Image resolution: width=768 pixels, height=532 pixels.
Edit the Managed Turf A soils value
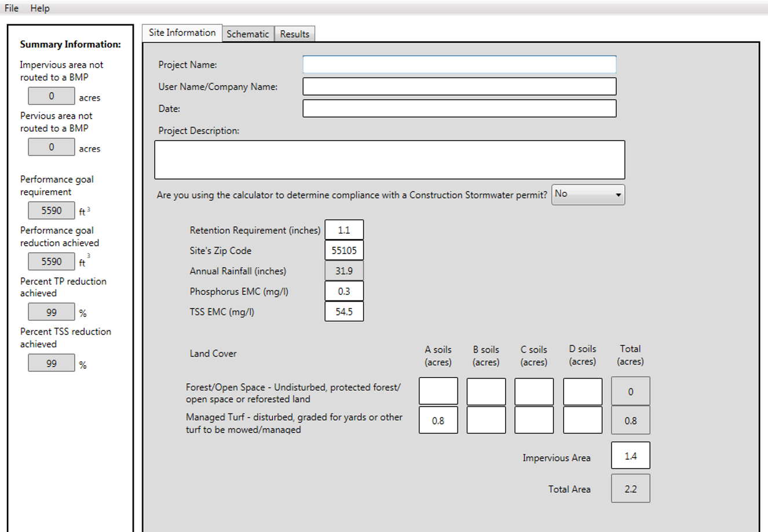438,419
